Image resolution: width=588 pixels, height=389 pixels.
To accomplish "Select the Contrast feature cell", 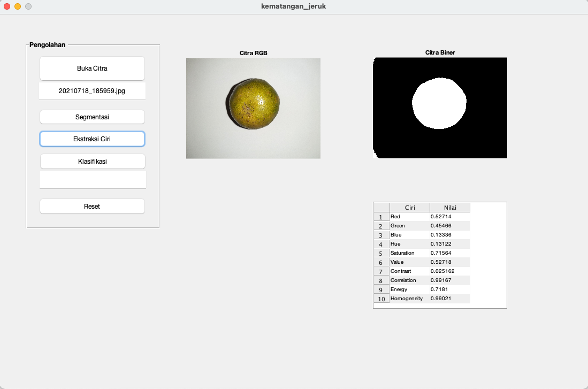I will [x=410, y=271].
